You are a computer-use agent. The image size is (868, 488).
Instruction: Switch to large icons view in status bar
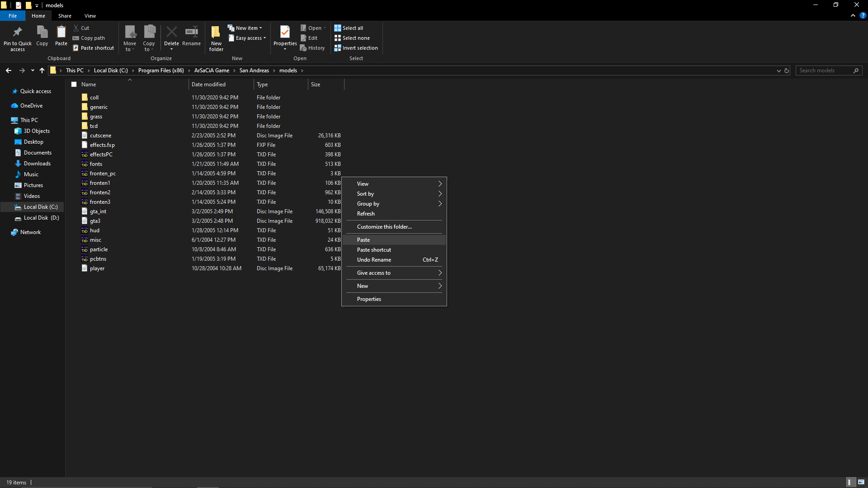click(x=861, y=482)
